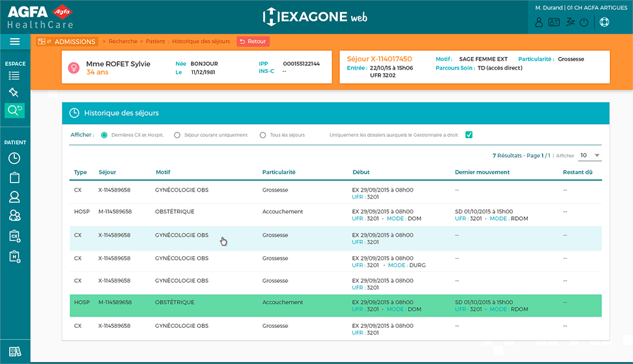Sort by the Début column header
This screenshot has height=364, width=633.
coord(361,172)
